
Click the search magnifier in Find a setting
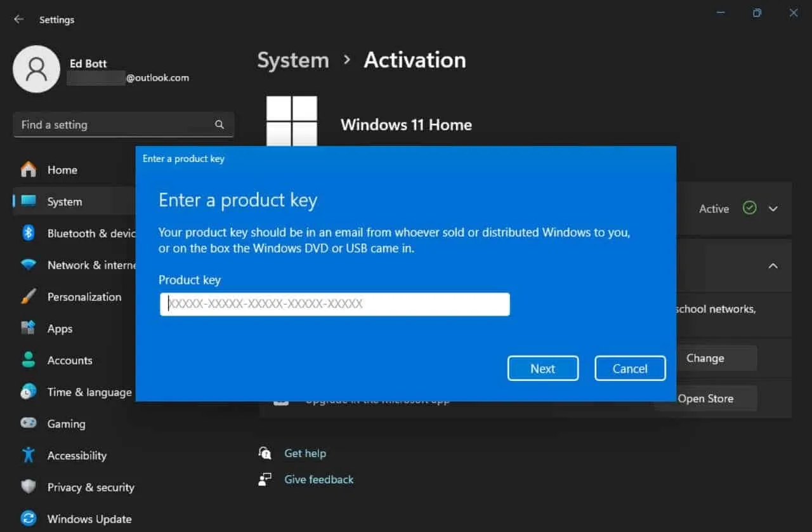[219, 124]
